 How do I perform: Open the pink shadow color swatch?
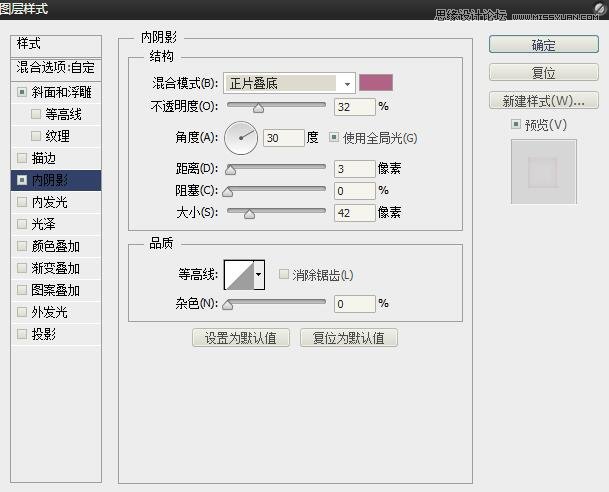coord(376,83)
